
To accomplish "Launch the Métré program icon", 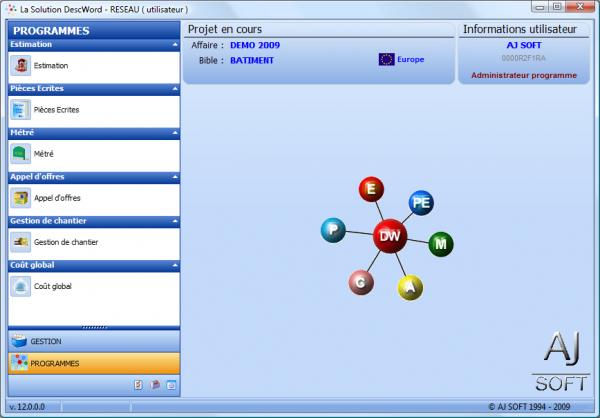I will (21, 154).
